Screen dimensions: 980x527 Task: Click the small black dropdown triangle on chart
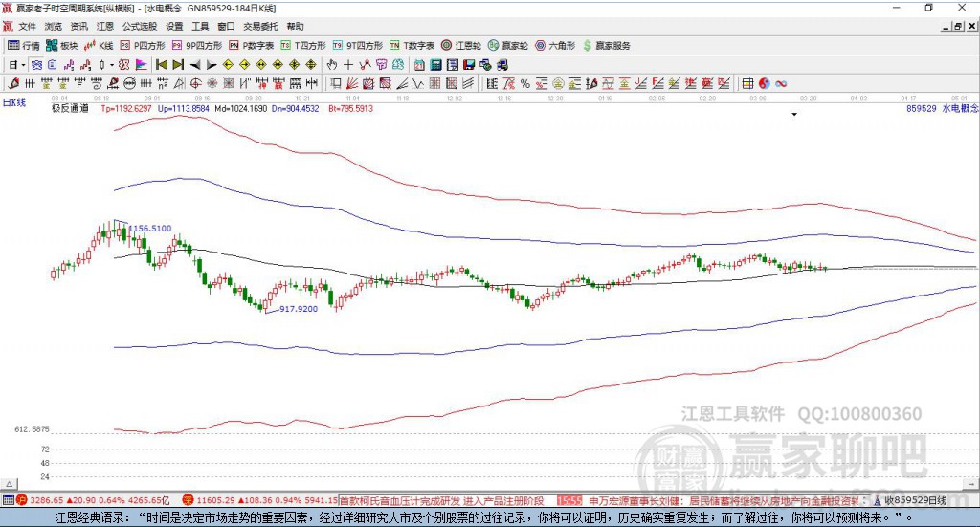(x=794, y=114)
